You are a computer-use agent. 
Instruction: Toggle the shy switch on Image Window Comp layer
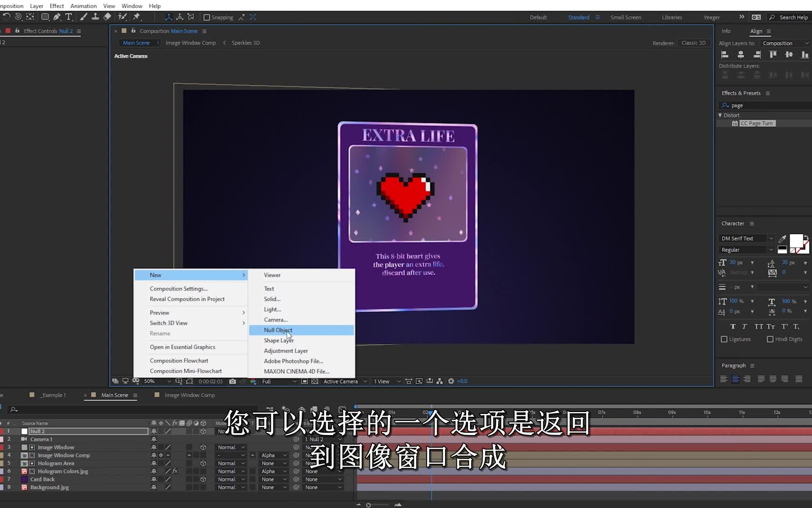click(x=161, y=455)
